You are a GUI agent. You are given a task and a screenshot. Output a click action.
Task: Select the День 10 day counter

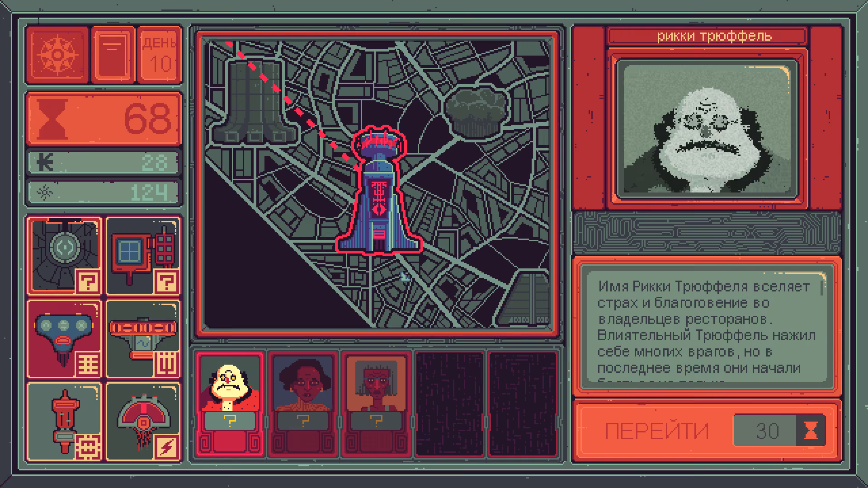click(x=159, y=55)
